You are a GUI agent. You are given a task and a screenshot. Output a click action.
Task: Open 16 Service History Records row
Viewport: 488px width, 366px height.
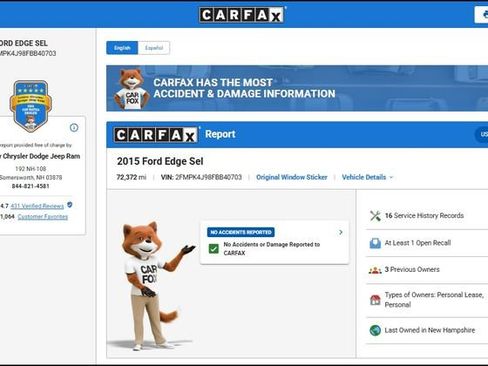(x=427, y=216)
